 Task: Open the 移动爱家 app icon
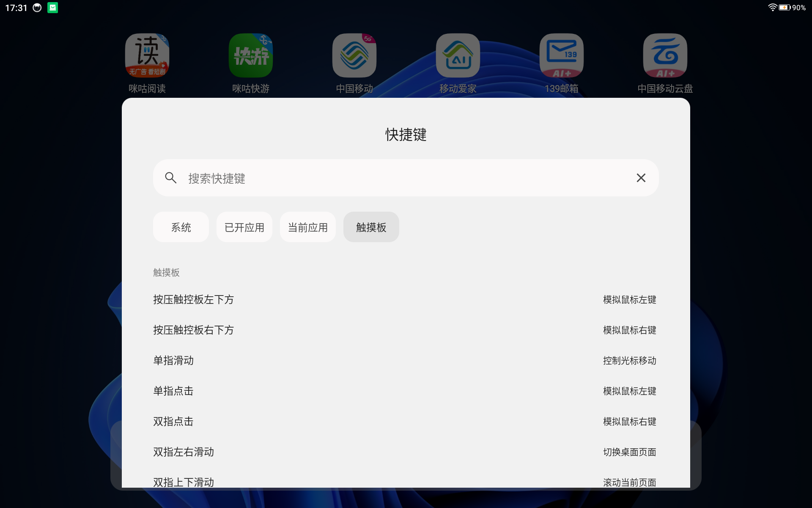(458, 55)
